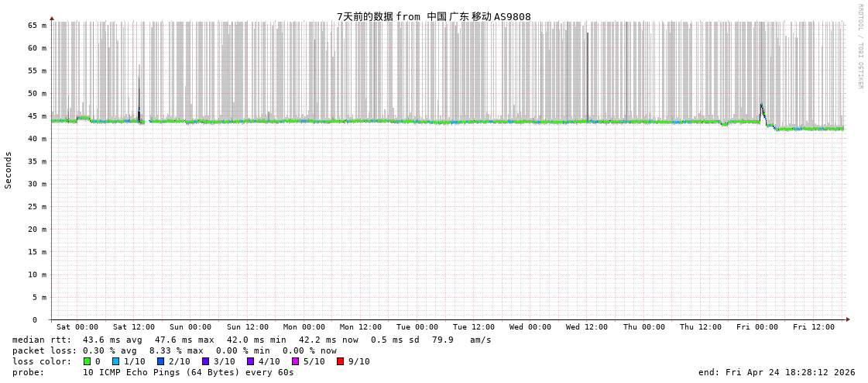Click the "Sun 12:00" x-axis label
Screen dimensions: 868x383
pos(248,327)
